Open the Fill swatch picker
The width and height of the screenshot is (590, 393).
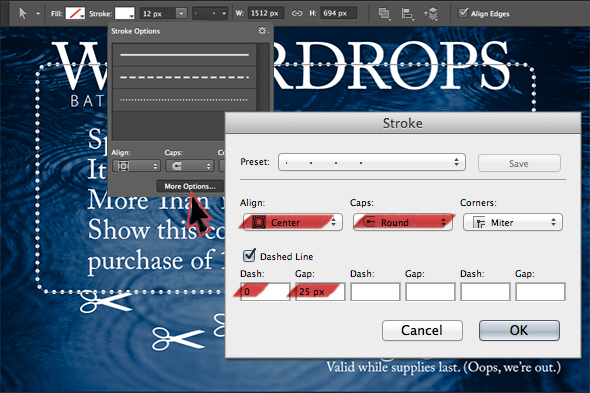coord(75,14)
